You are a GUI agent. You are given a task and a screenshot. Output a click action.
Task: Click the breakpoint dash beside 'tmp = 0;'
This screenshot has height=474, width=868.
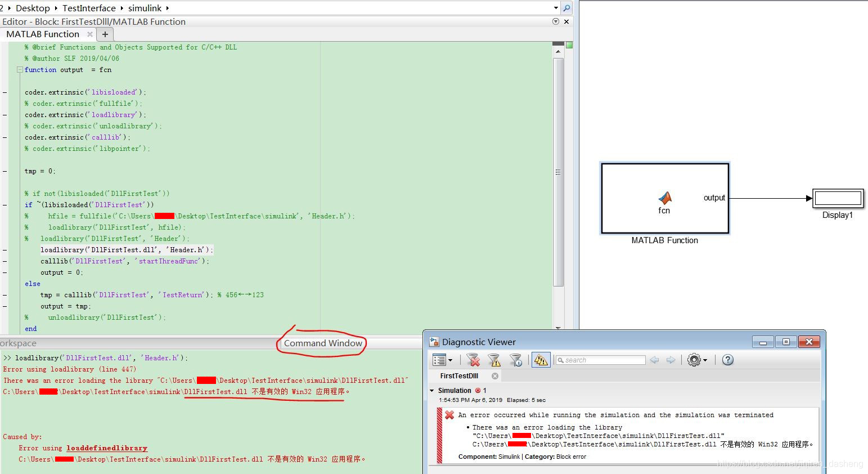tap(5, 171)
